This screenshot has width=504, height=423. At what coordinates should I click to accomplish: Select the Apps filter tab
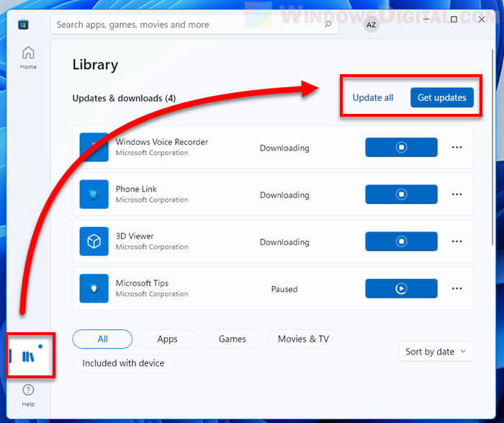coord(168,339)
